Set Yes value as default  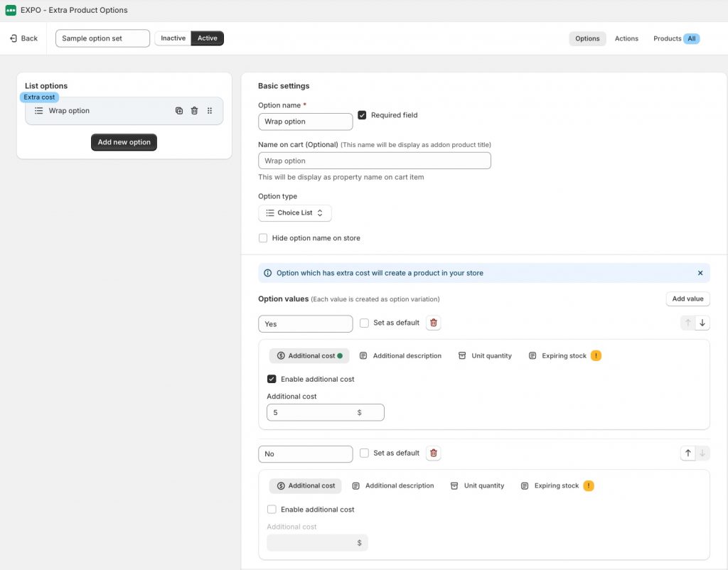point(365,323)
